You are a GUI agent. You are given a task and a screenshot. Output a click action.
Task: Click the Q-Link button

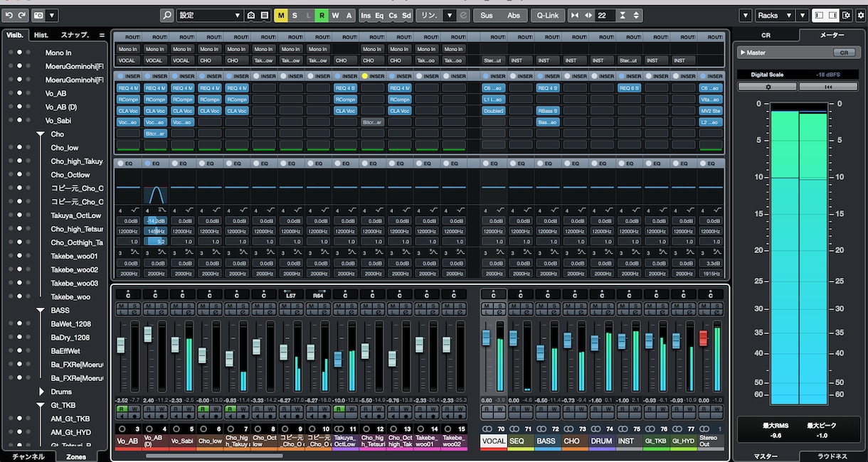(548, 15)
